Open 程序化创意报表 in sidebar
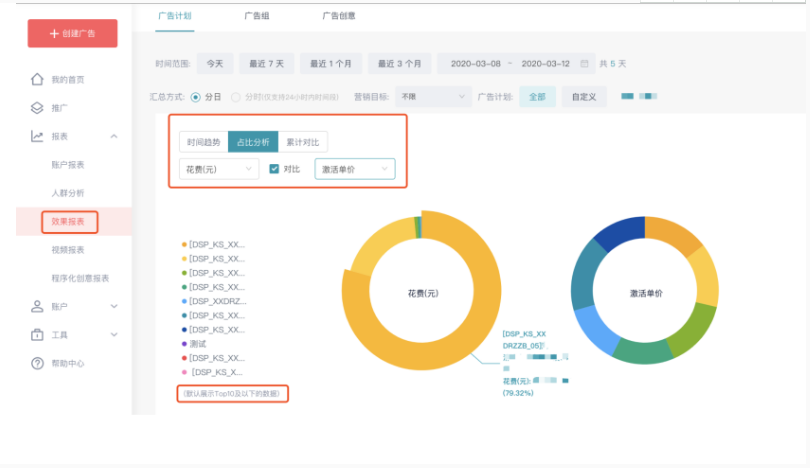 80,278
